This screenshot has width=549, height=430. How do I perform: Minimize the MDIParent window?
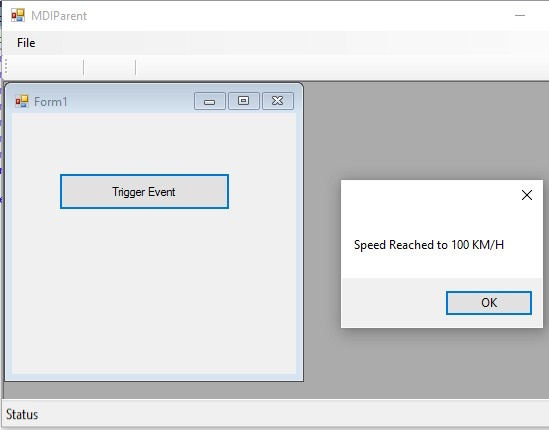(520, 15)
